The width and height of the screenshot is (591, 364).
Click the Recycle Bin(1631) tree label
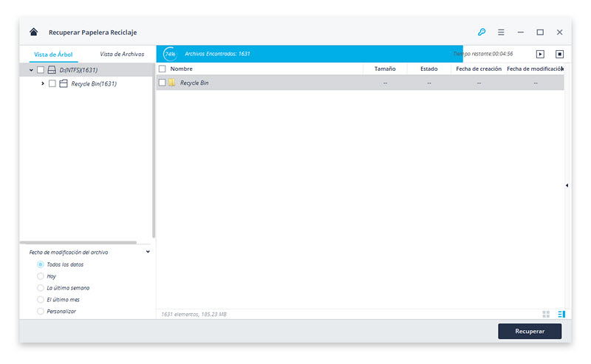94,83
